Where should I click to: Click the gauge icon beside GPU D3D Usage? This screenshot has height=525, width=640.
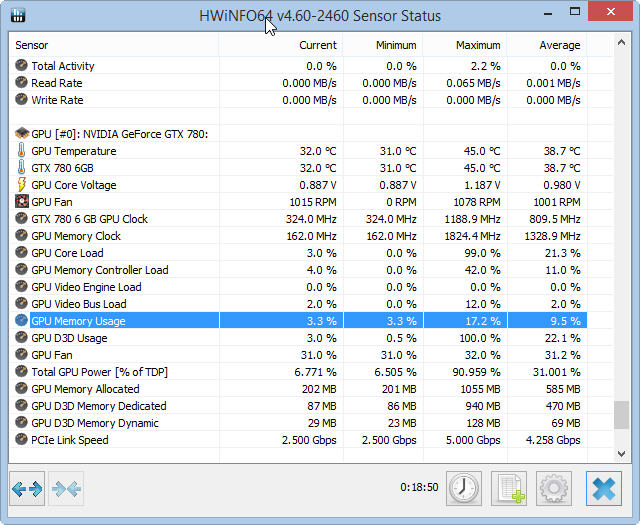click(x=21, y=338)
